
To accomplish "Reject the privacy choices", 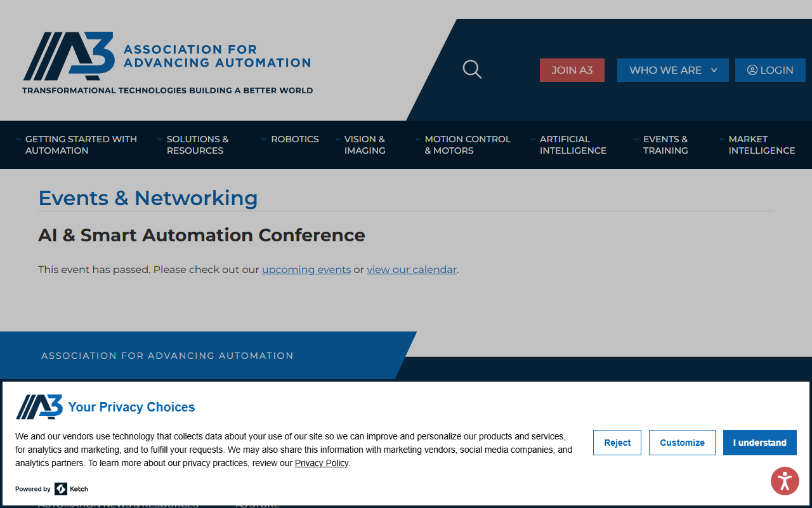I will pos(617,443).
